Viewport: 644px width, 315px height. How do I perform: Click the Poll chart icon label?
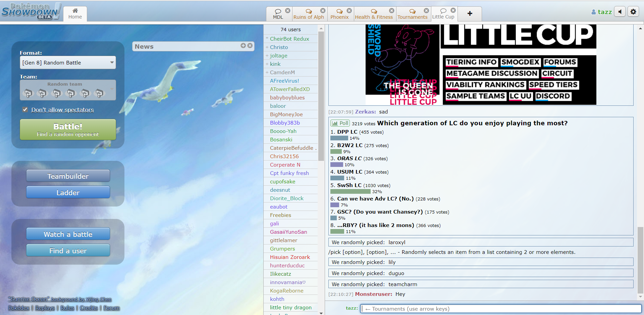pyautogui.click(x=340, y=123)
